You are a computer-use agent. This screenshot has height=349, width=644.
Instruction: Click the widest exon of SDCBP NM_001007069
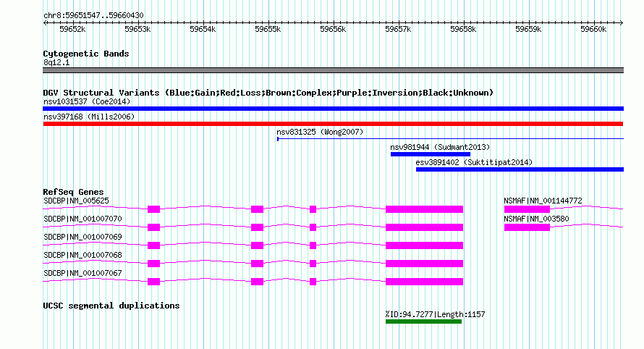(x=424, y=245)
